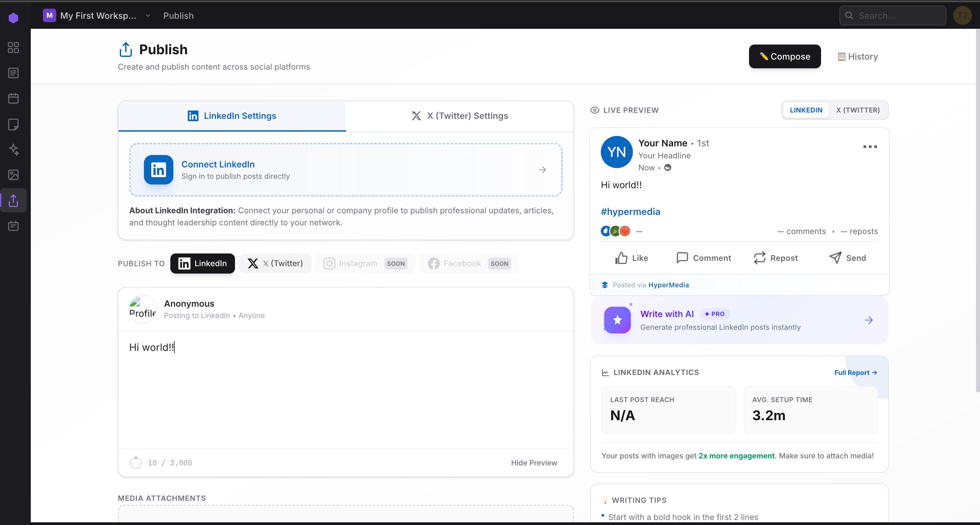Open the dashboard grid icon in sidebar
Screen dimensions: 980x525
(x=14, y=48)
